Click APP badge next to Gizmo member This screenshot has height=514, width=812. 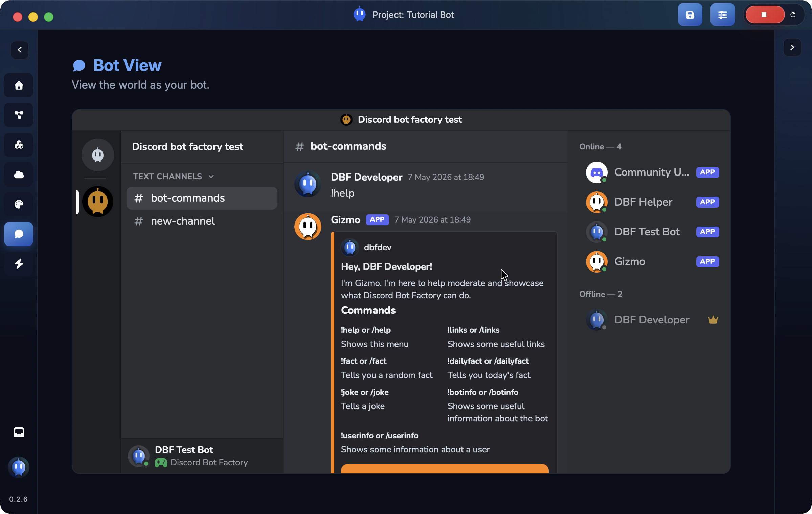point(707,261)
